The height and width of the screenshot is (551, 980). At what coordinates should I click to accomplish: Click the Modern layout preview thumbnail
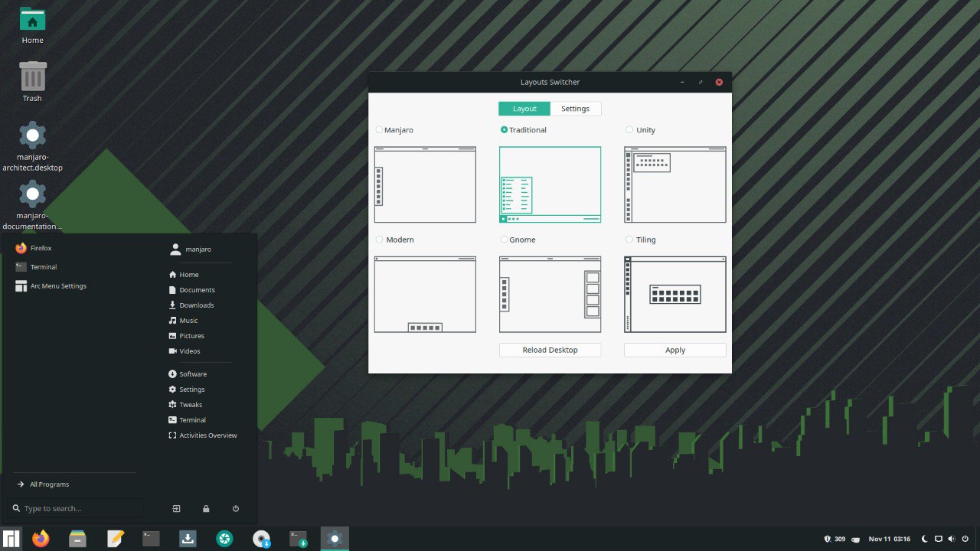tap(425, 295)
